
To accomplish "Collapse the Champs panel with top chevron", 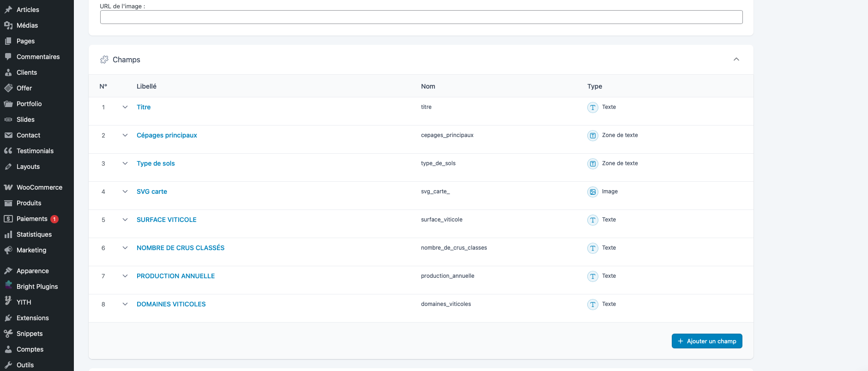I will [736, 59].
